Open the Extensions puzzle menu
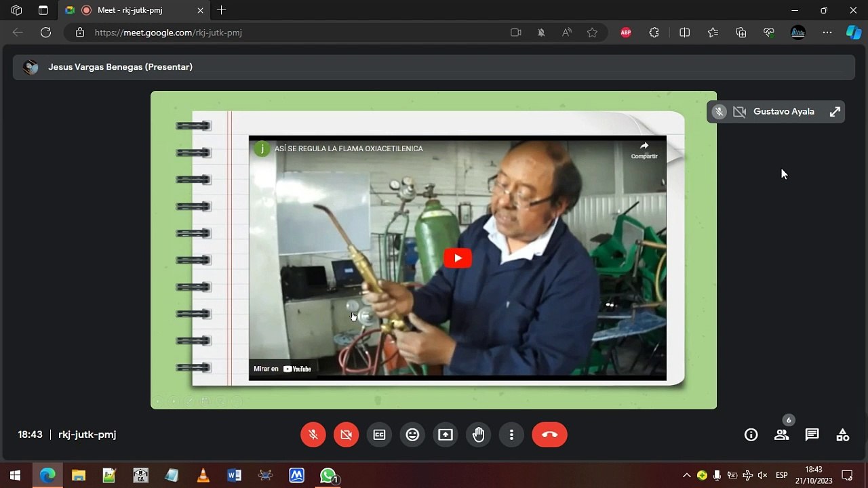 click(654, 33)
